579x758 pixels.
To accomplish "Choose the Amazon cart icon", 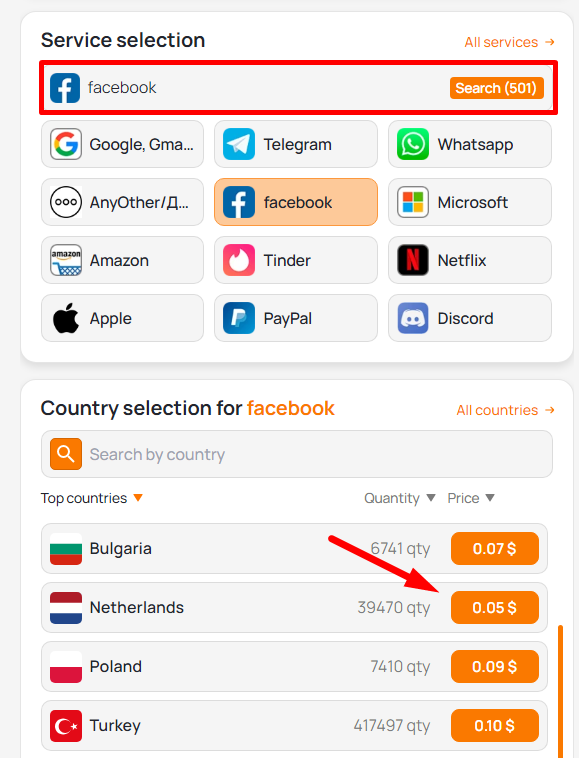I will point(66,260).
